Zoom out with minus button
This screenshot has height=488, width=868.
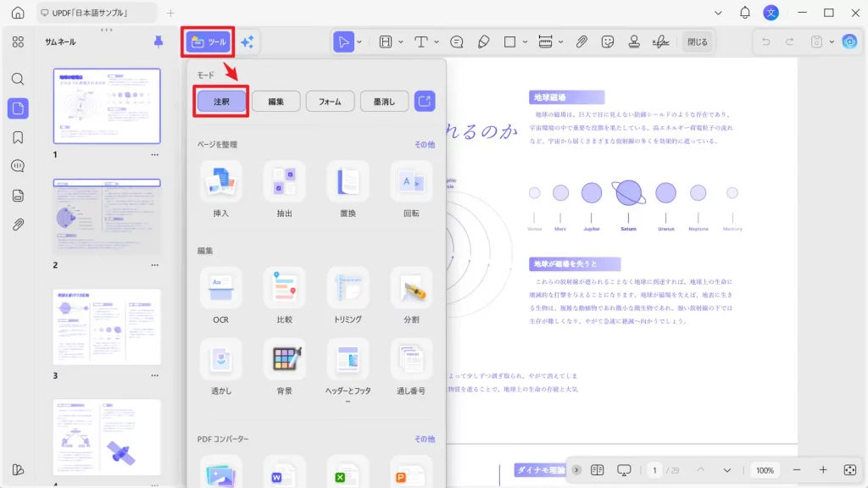click(x=797, y=470)
